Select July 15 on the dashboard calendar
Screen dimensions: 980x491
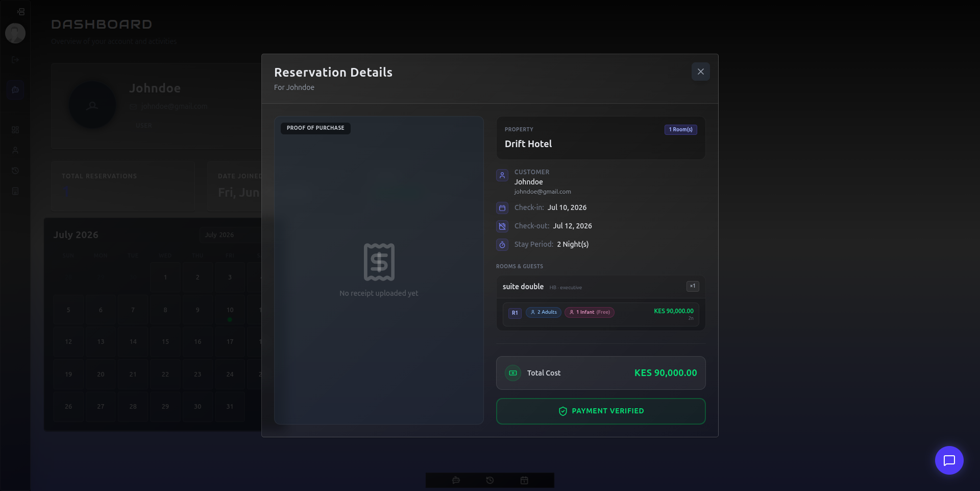pyautogui.click(x=165, y=342)
